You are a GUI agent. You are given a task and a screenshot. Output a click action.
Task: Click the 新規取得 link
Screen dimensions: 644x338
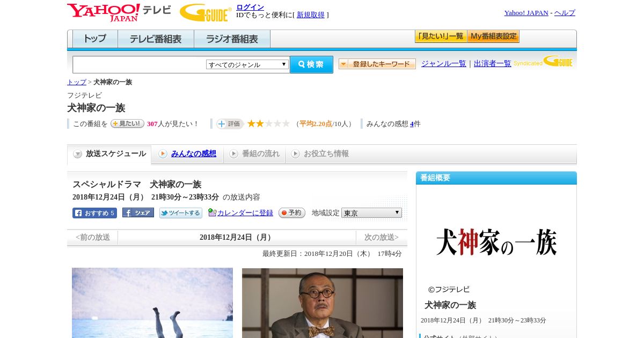pyautogui.click(x=311, y=15)
